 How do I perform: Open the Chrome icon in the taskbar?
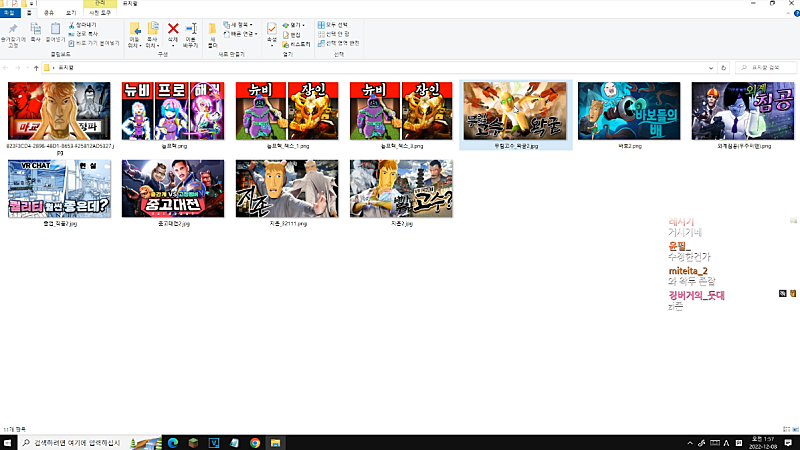[255, 442]
